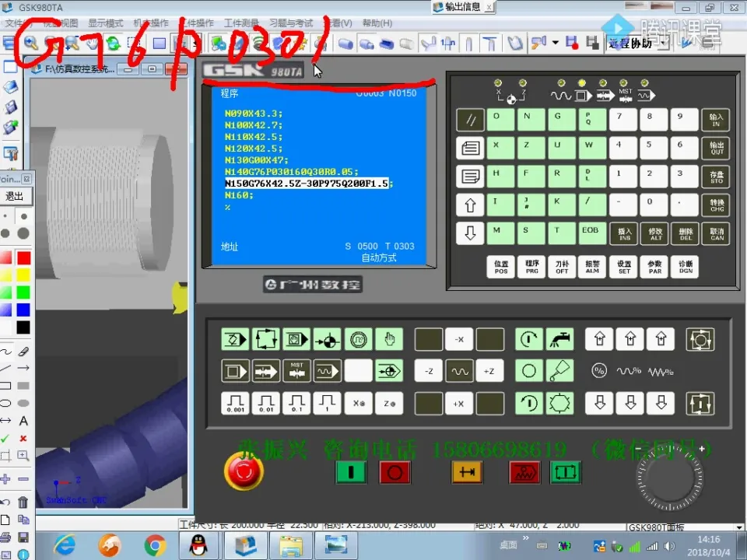The image size is (747, 560).
Task: Click the handwheel hand-icon mode button
Action: tap(388, 340)
